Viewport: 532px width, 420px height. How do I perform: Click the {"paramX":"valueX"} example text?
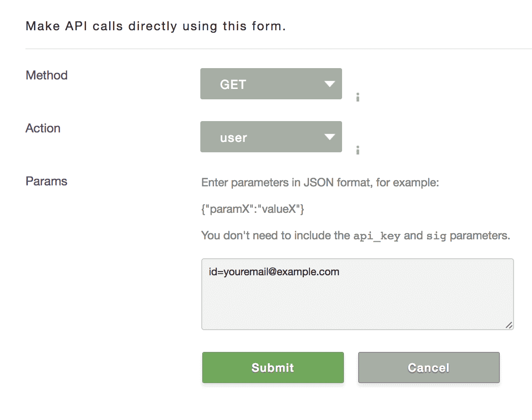(x=253, y=209)
